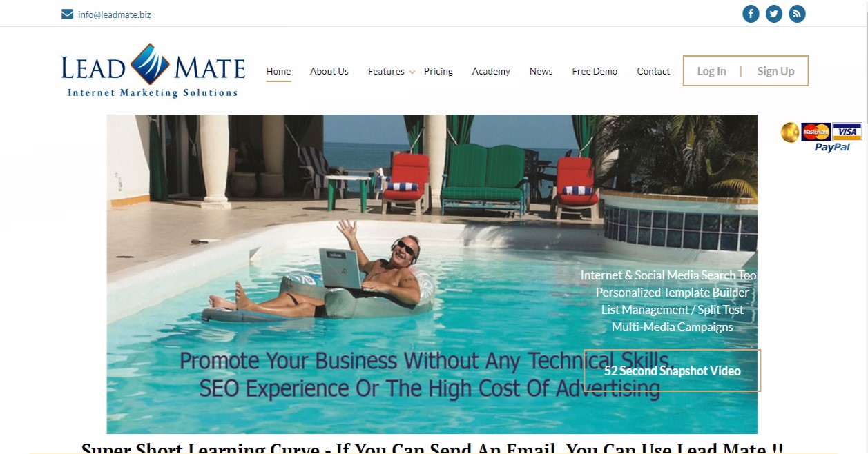Click the VISA payment icon
Image resolution: width=868 pixels, height=454 pixels.
[847, 132]
